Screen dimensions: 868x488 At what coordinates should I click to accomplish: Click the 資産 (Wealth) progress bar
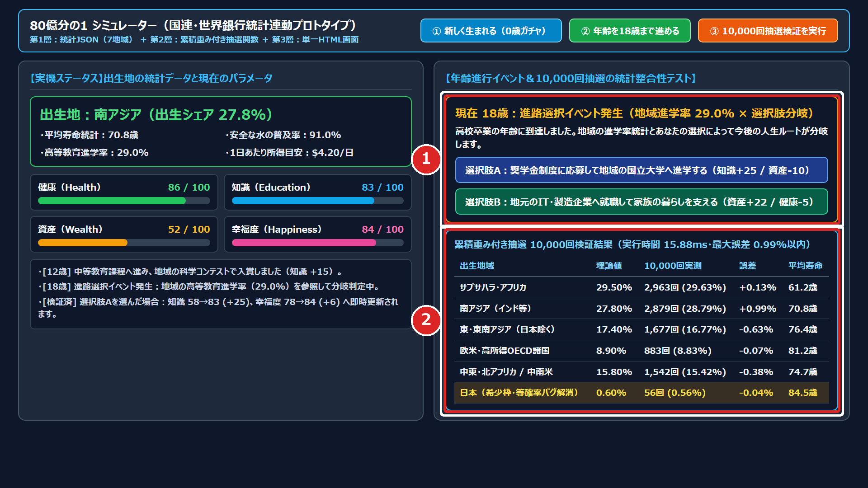pyautogui.click(x=124, y=243)
